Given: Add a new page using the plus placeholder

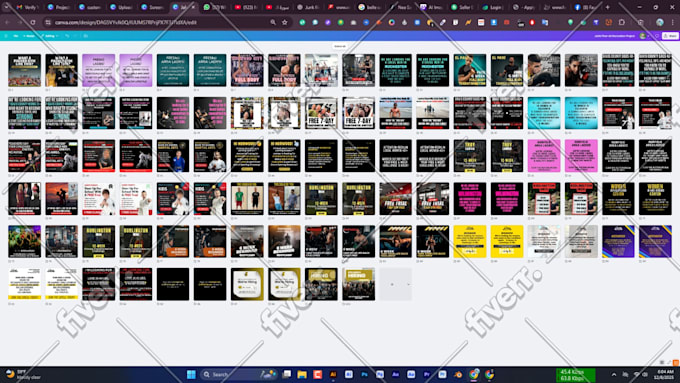Looking at the screenshot, I should [x=396, y=284].
